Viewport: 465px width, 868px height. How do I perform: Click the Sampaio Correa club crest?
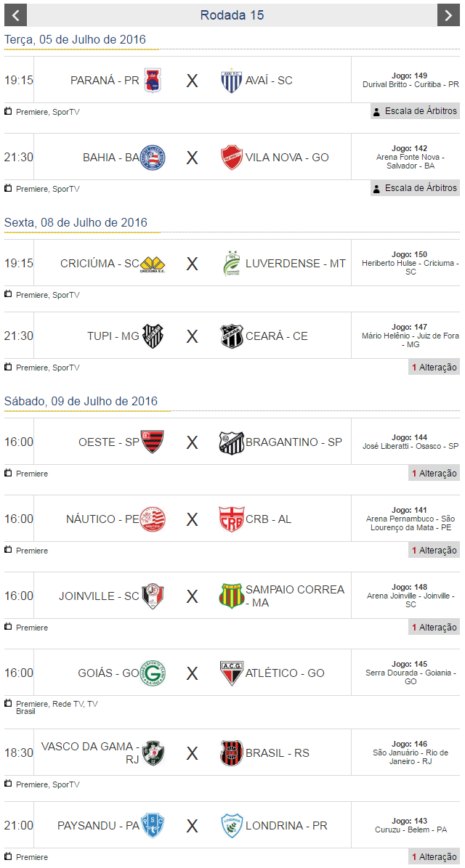pos(231,596)
